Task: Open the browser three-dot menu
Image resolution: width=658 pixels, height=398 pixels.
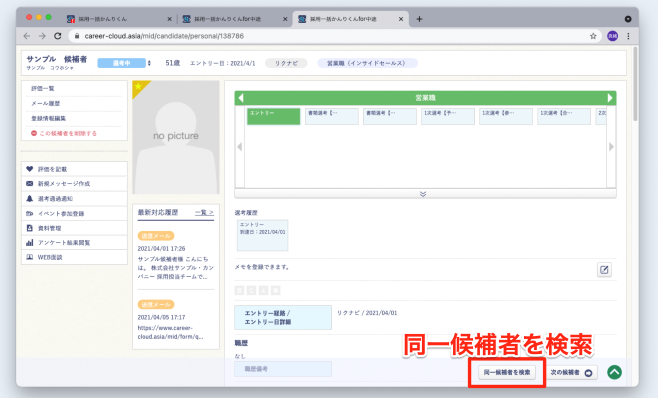Action: 628,36
